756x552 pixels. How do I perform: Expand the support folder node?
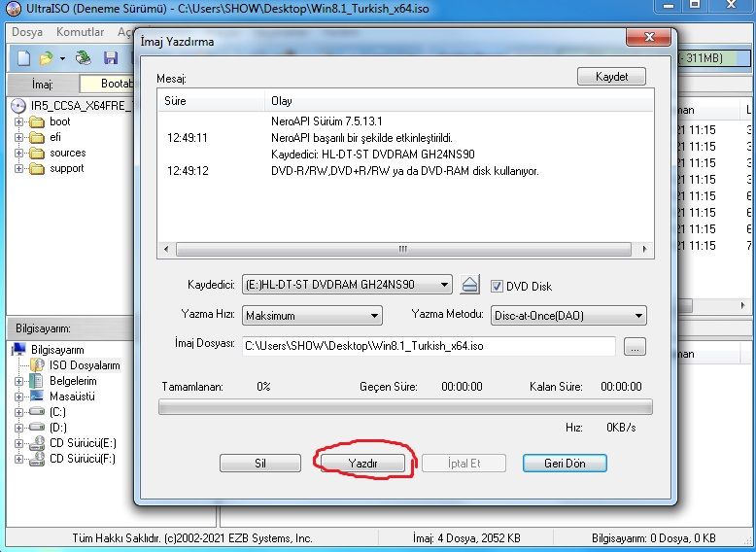(18, 168)
